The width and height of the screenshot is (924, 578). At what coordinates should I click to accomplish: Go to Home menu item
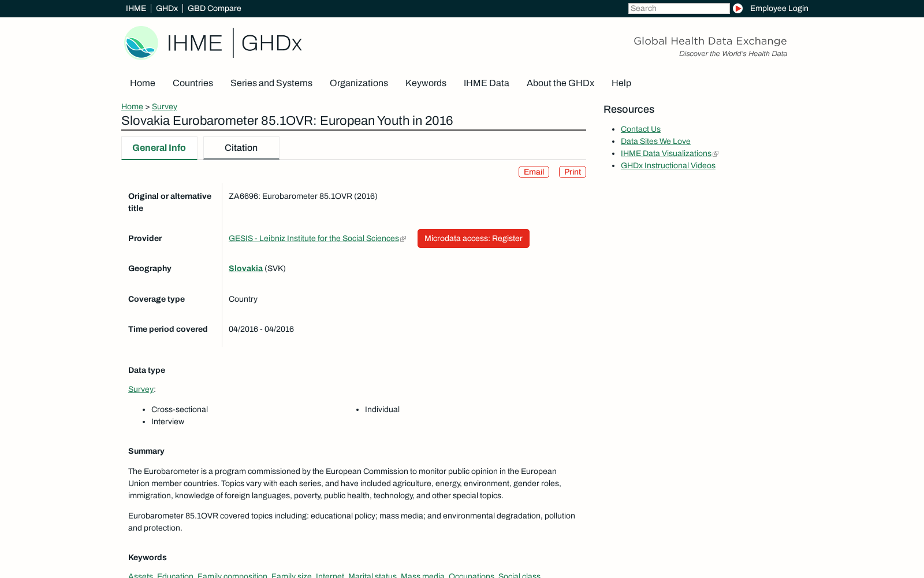[143, 83]
